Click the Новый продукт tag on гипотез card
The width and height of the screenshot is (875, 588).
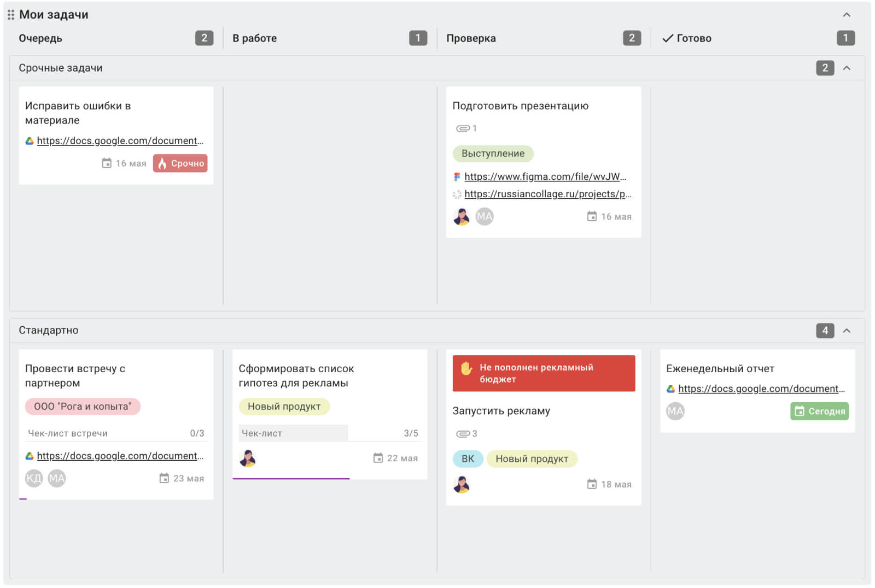point(284,407)
